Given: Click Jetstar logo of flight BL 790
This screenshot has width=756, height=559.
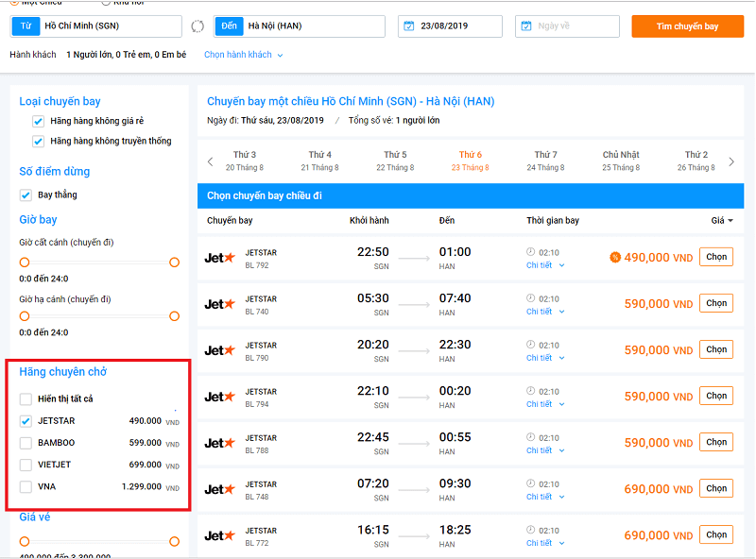Looking at the screenshot, I should [220, 350].
